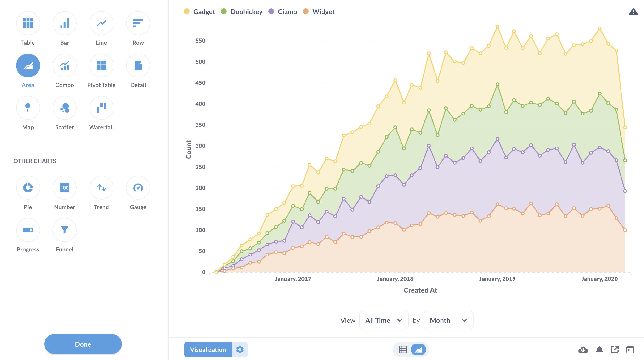Toggle the table view icon

[x=403, y=349]
